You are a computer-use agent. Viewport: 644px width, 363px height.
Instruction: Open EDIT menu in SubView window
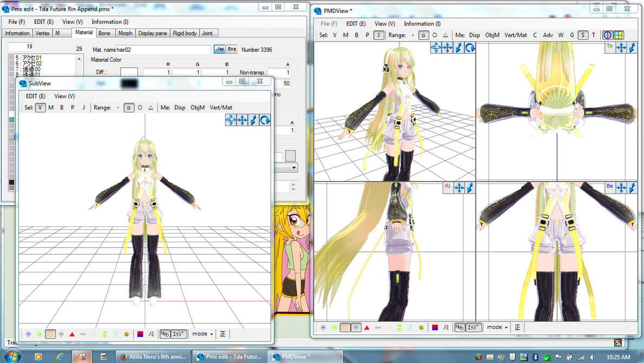point(35,96)
